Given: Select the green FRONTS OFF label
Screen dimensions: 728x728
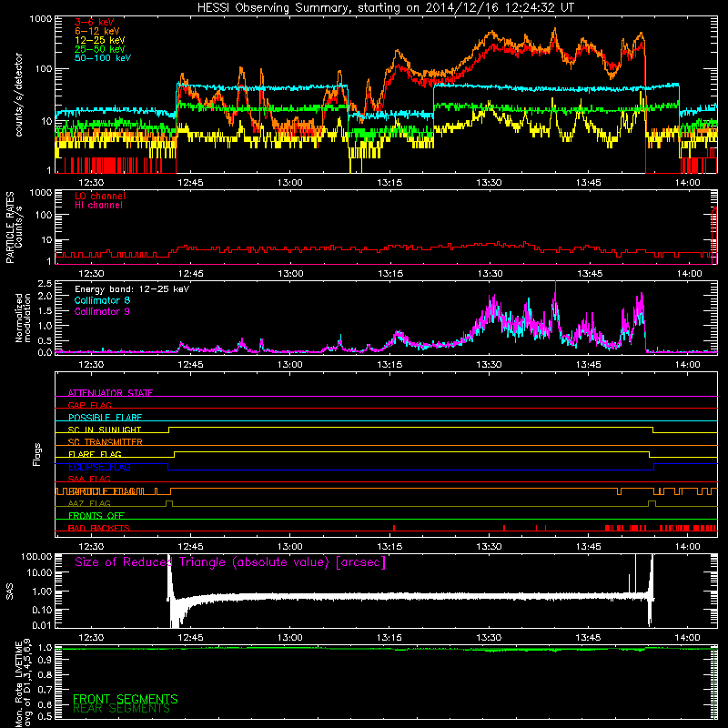Looking at the screenshot, I should point(96,516).
